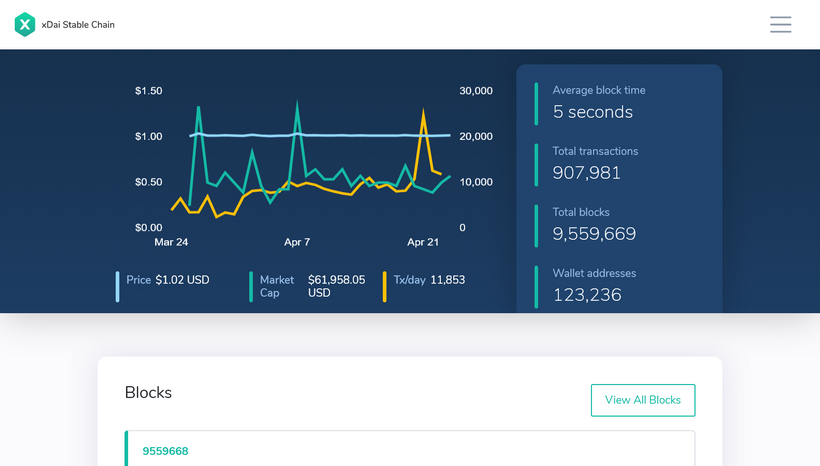Click the yellow Tx/day legend bar
Viewport: 820px width, 466px height.
point(384,287)
